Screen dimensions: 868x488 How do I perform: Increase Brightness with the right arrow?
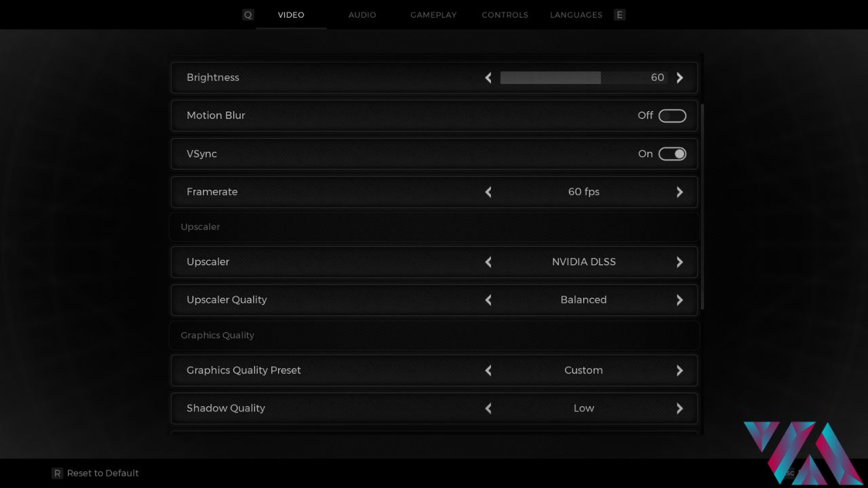(679, 78)
